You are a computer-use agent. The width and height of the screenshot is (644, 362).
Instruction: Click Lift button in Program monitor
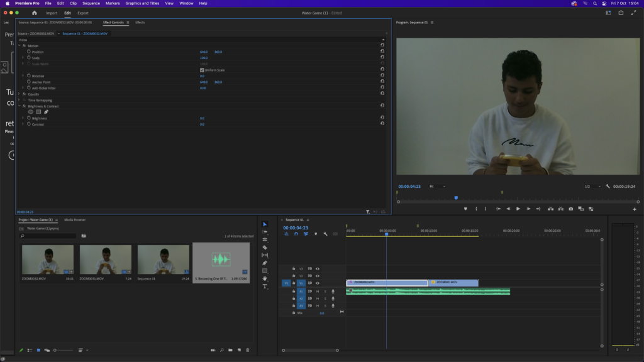(550, 209)
